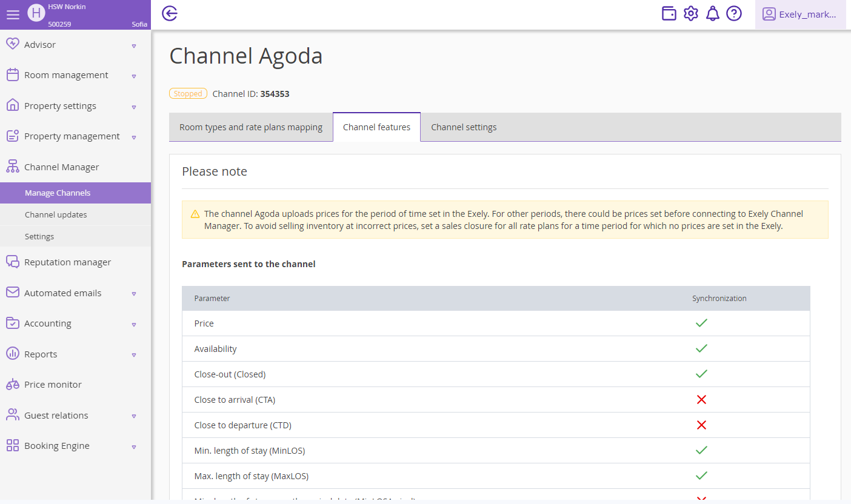Image resolution: width=851 pixels, height=504 pixels.
Task: Open the Exely_mark user account menu
Action: pos(800,15)
